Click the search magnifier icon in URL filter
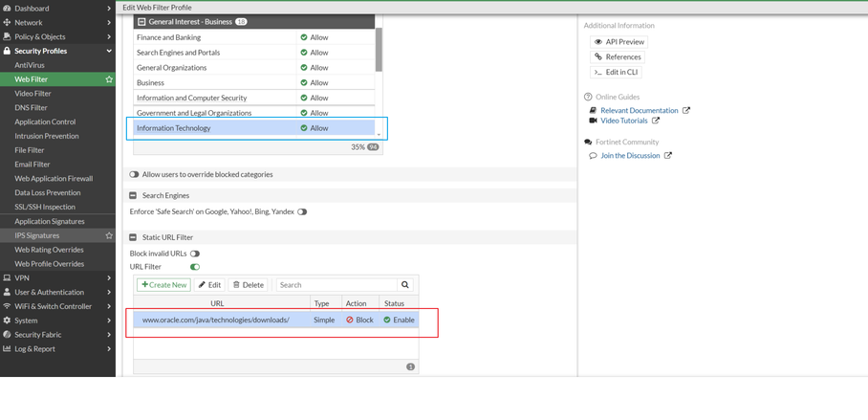This screenshot has width=868, height=420. point(405,285)
